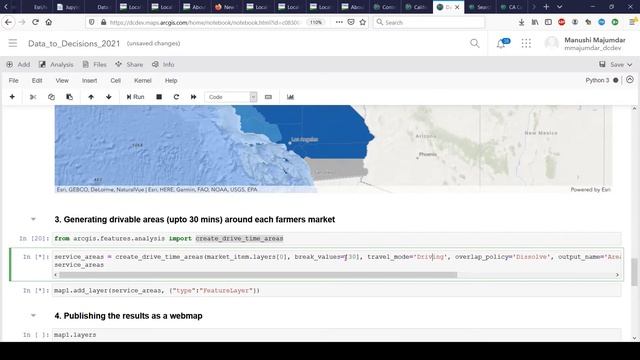Open page actions three-dot menu

click(x=339, y=22)
